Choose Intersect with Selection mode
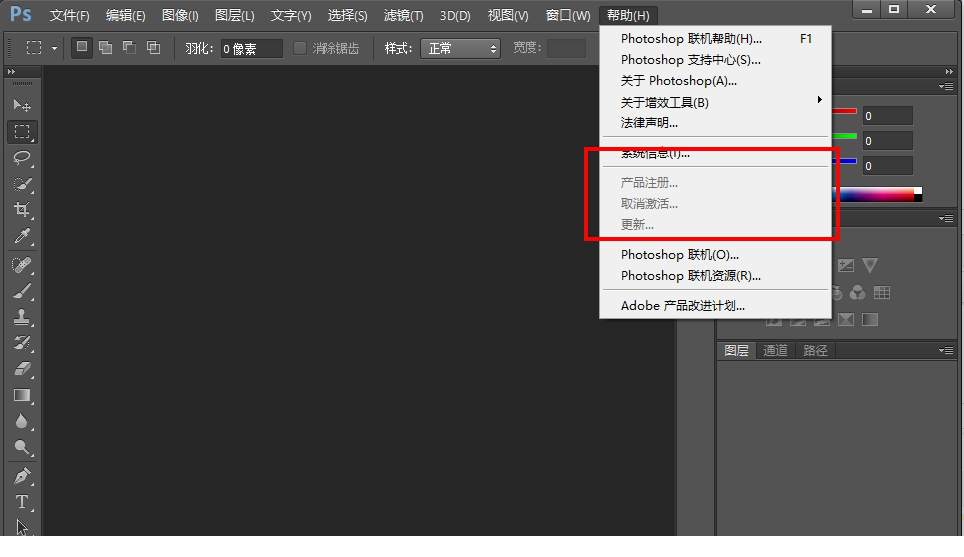This screenshot has width=964, height=557. [x=153, y=47]
